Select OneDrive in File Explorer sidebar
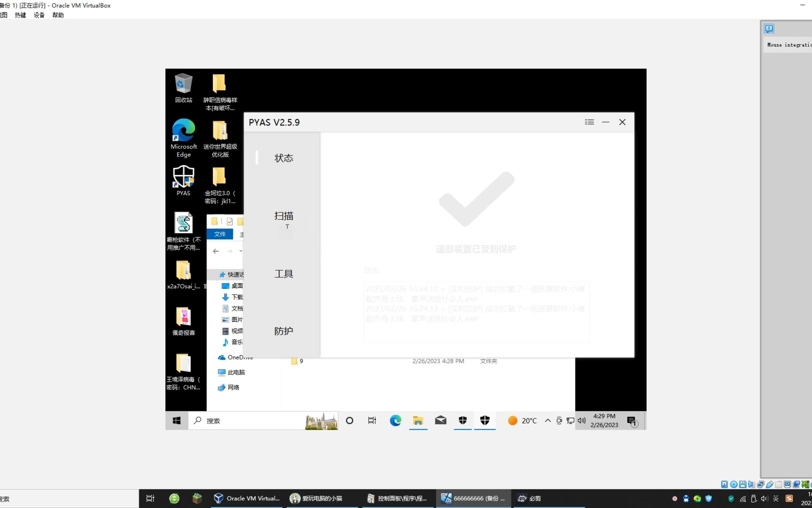Image resolution: width=812 pixels, height=508 pixels. point(235,357)
